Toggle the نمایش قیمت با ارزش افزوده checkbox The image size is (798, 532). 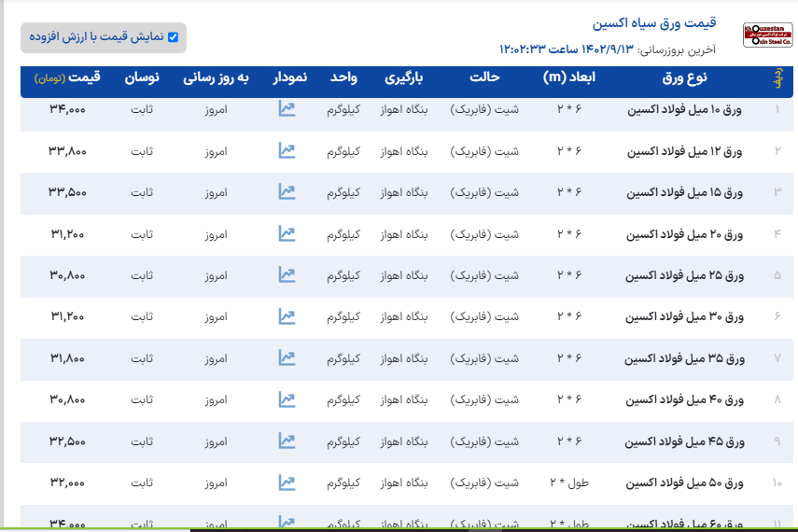(173, 37)
